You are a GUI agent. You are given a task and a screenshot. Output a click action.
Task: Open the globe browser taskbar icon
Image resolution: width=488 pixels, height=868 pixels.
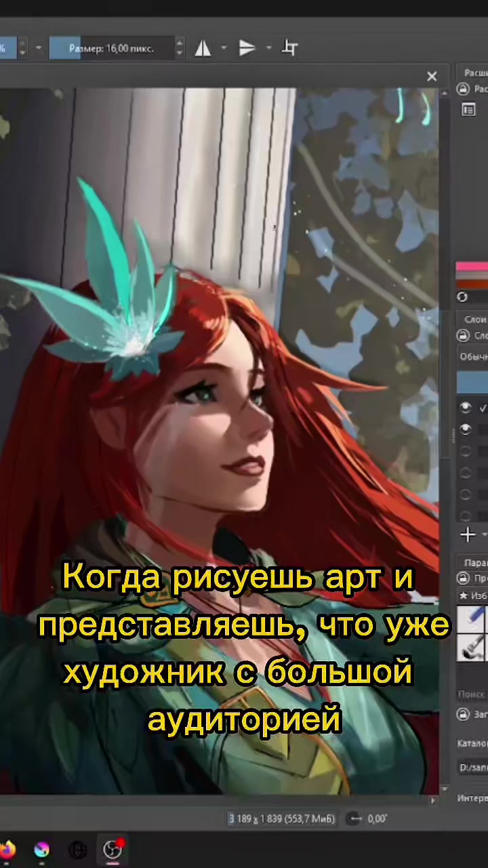77,850
